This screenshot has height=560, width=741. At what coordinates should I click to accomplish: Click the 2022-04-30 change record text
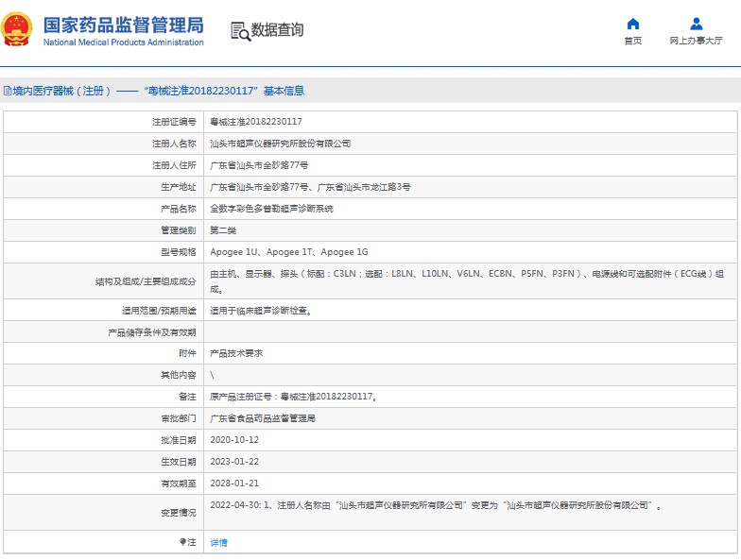436,505
